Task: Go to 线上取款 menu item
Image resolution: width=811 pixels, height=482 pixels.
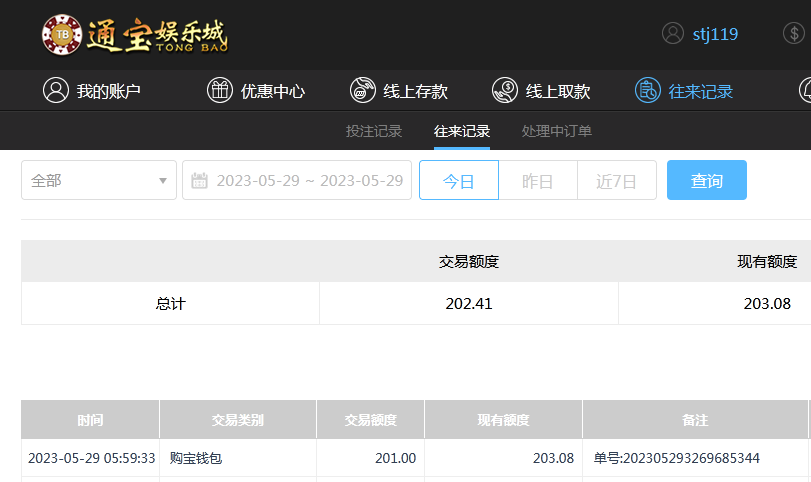Action: point(558,91)
